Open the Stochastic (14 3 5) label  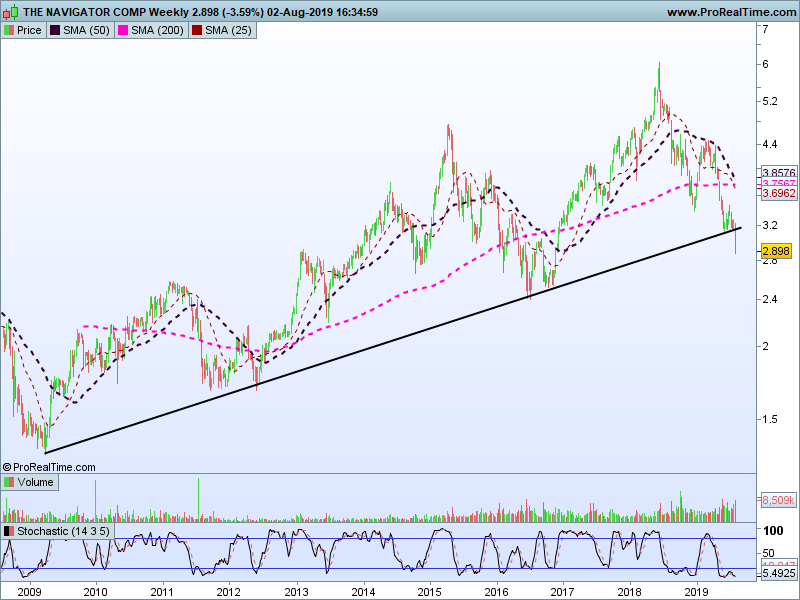[x=63, y=531]
